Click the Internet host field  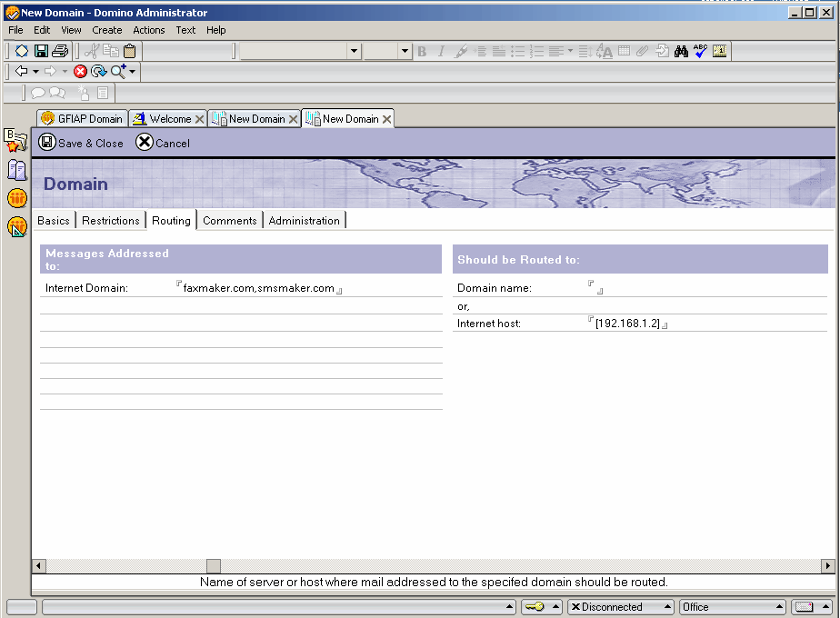pyautogui.click(x=627, y=324)
